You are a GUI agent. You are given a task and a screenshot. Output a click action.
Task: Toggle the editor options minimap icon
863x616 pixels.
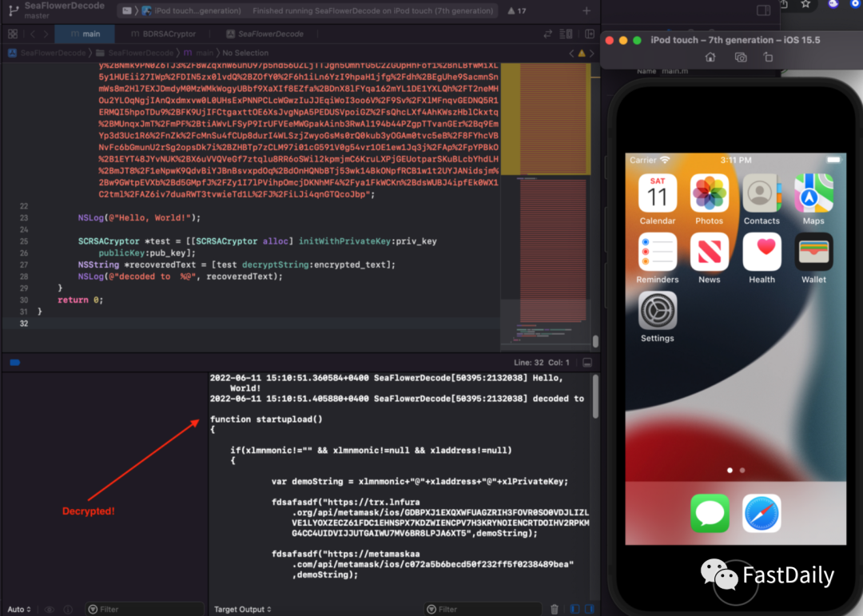tap(566, 34)
